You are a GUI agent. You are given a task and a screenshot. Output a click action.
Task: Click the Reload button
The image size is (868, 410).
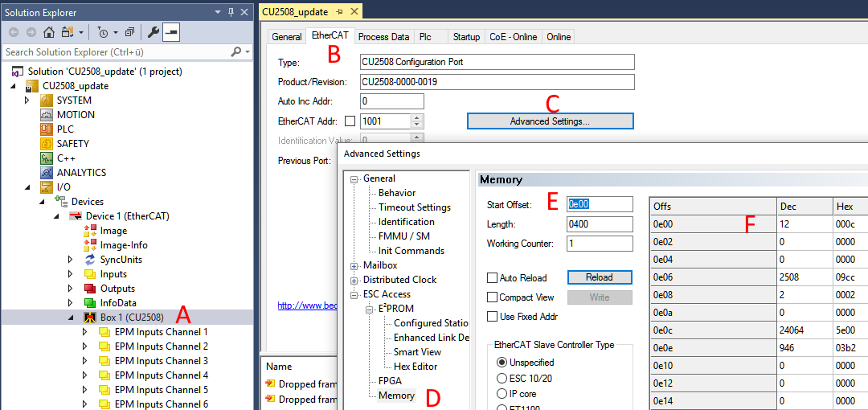pyautogui.click(x=600, y=277)
